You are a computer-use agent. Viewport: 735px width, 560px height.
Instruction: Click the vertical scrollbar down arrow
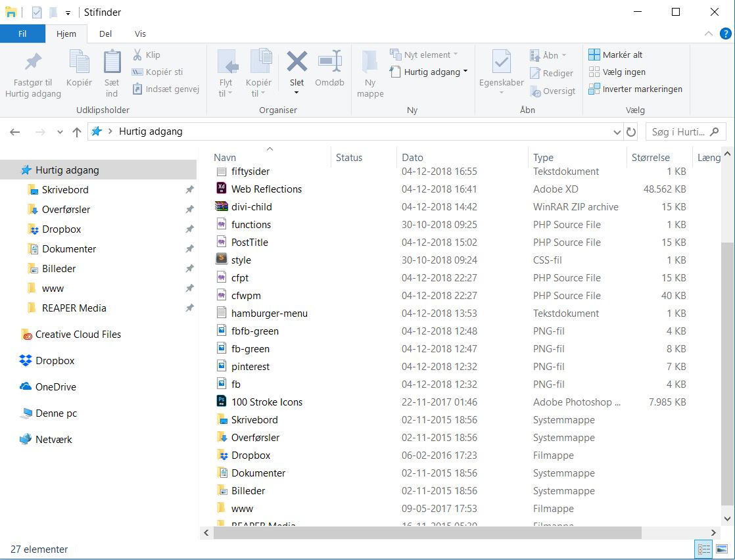point(727,519)
